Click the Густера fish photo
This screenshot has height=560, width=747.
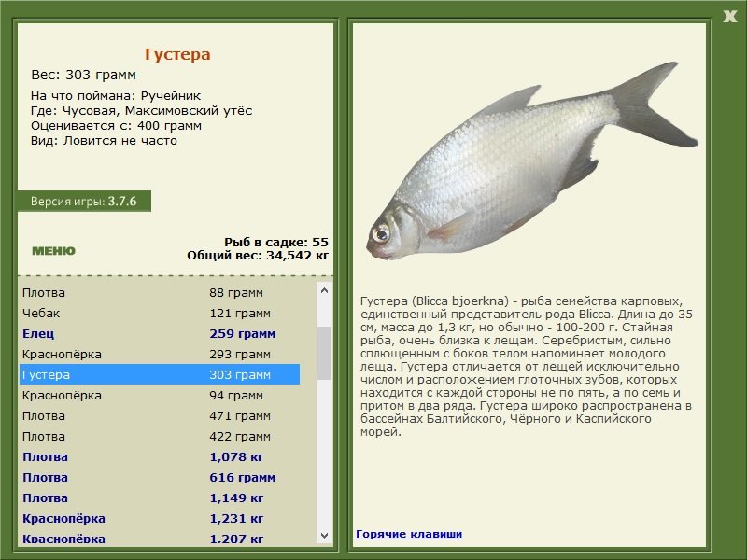point(531,161)
